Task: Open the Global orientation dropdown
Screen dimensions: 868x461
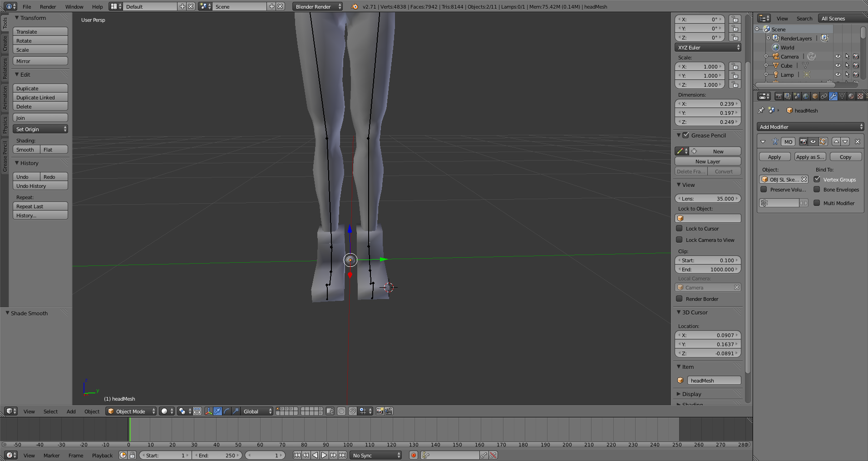Action: point(256,411)
